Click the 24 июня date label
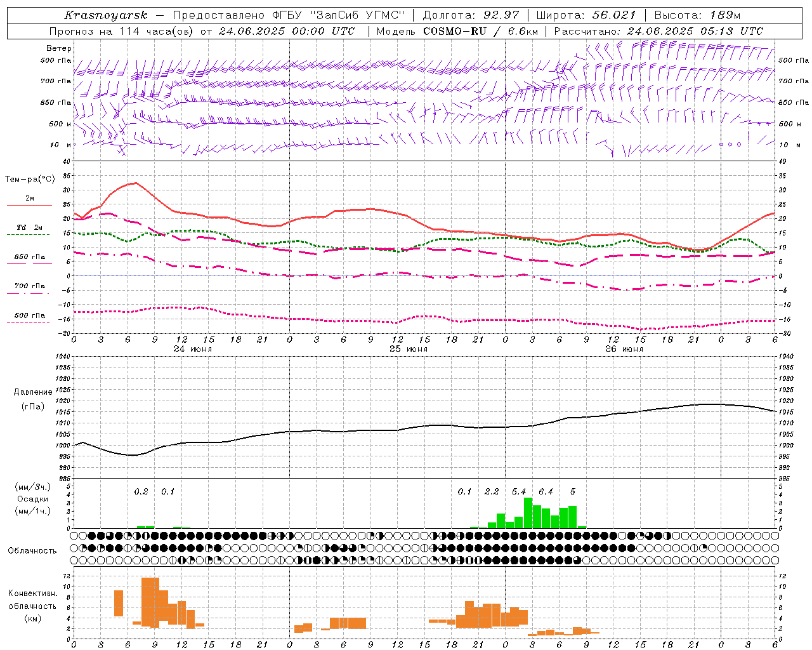This screenshot has width=812, height=650. pos(193,349)
